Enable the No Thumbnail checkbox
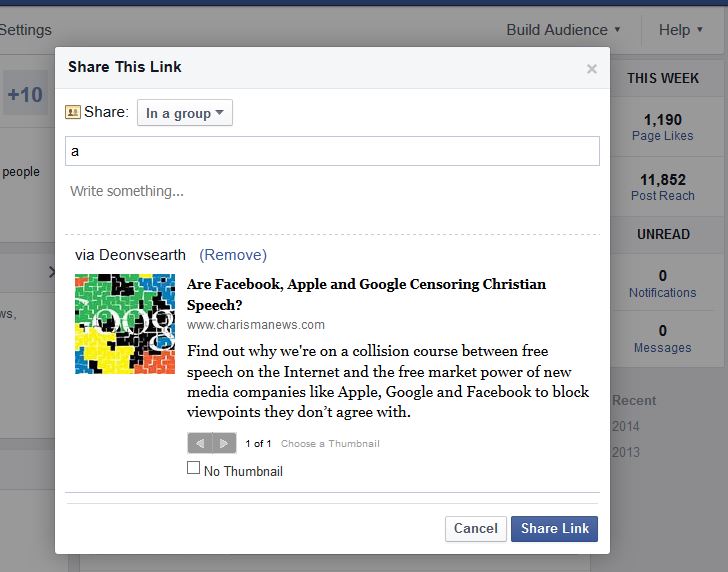728x572 pixels. pos(194,468)
